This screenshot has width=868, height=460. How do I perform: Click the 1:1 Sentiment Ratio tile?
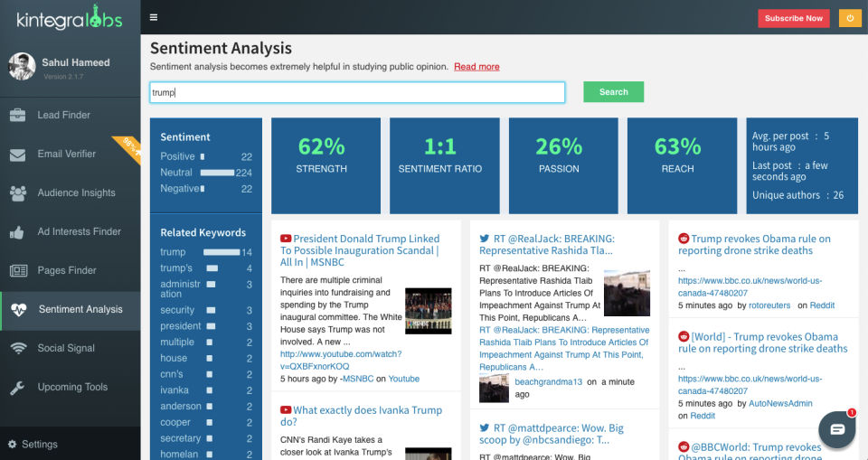(445, 165)
